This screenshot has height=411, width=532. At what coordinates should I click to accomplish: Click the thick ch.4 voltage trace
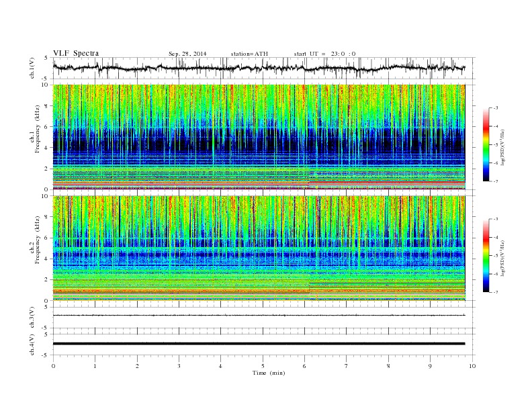tap(259, 344)
